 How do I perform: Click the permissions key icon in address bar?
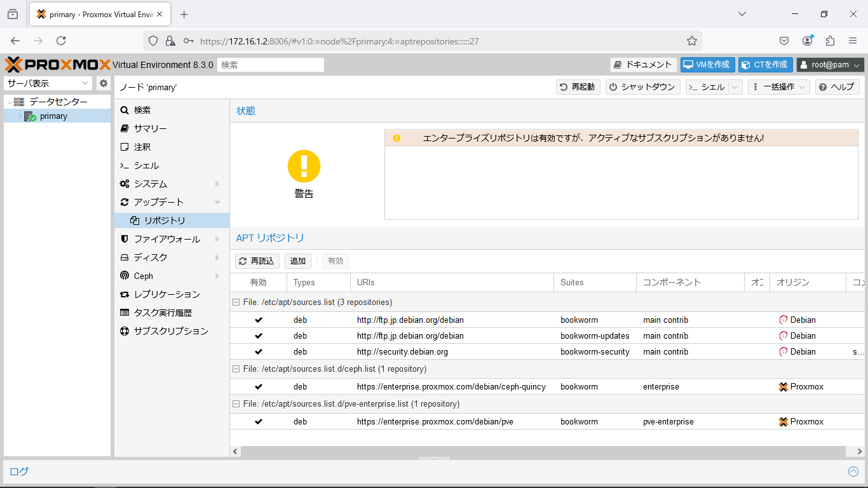189,41
